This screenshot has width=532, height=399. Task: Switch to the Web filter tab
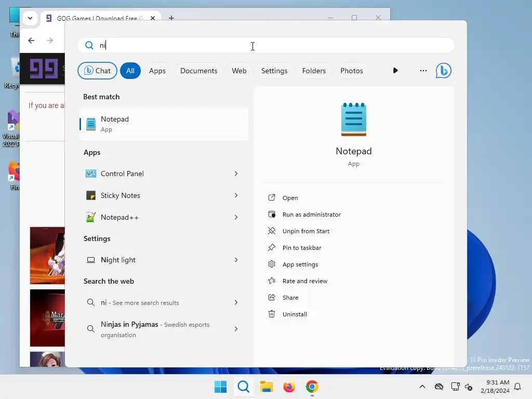(239, 71)
